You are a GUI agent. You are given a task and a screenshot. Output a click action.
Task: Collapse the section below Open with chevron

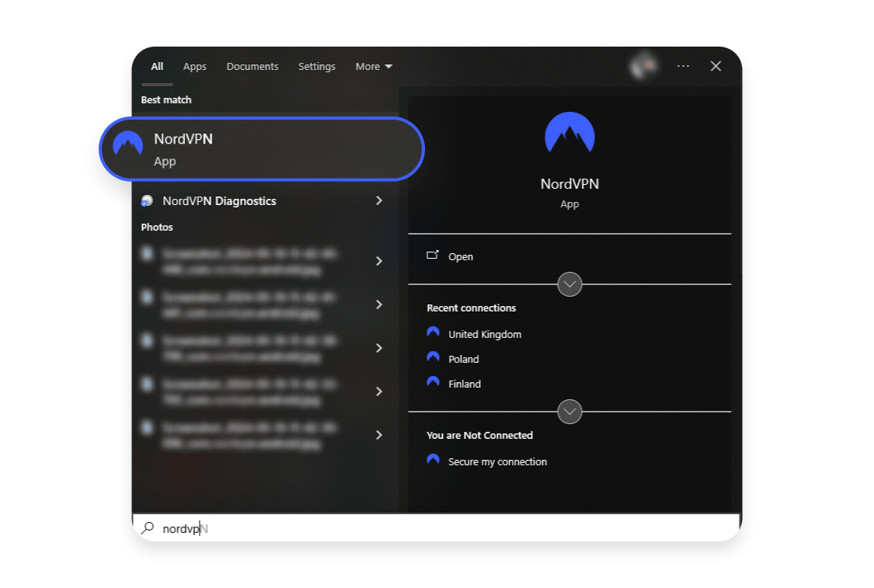pos(569,284)
